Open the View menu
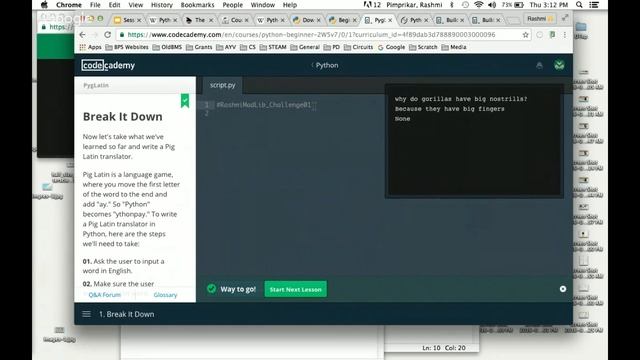 click(x=136, y=5)
